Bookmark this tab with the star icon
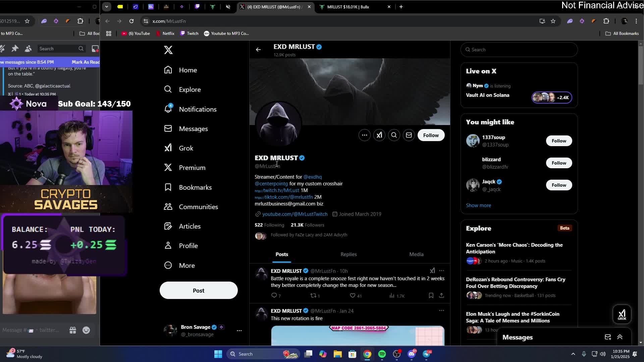Screen dimensions: 644x362 point(553,21)
